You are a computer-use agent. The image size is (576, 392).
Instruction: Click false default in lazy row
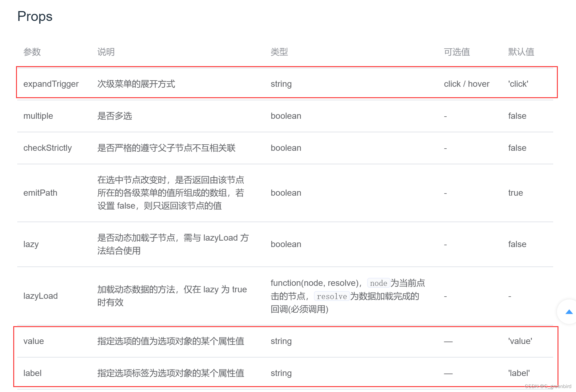pos(517,244)
